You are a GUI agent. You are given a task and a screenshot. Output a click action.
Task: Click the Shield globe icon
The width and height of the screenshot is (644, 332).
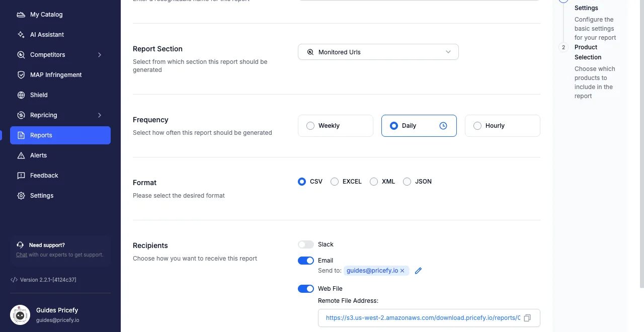[x=21, y=95]
